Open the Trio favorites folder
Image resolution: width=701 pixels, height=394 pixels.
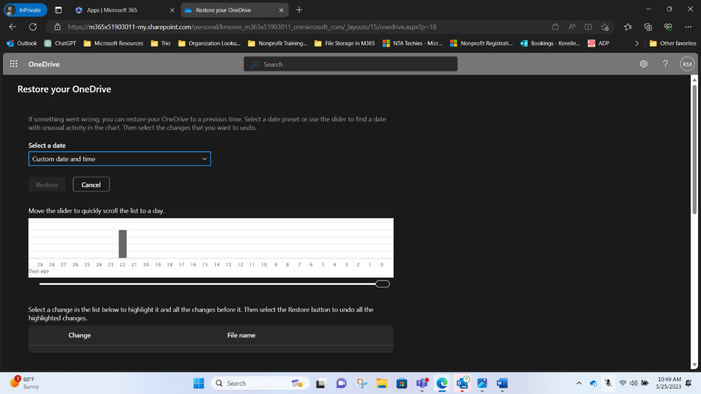(160, 43)
